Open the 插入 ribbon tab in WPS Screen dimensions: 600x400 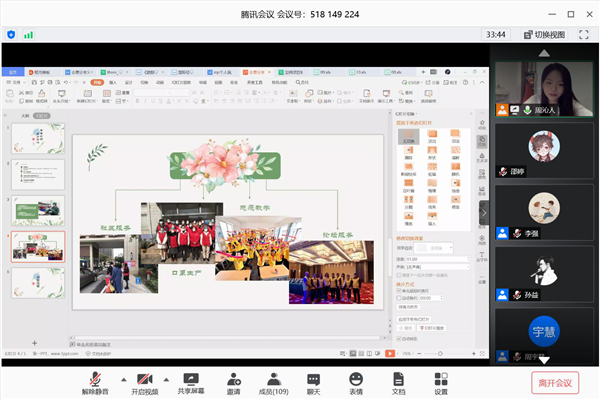[113, 82]
